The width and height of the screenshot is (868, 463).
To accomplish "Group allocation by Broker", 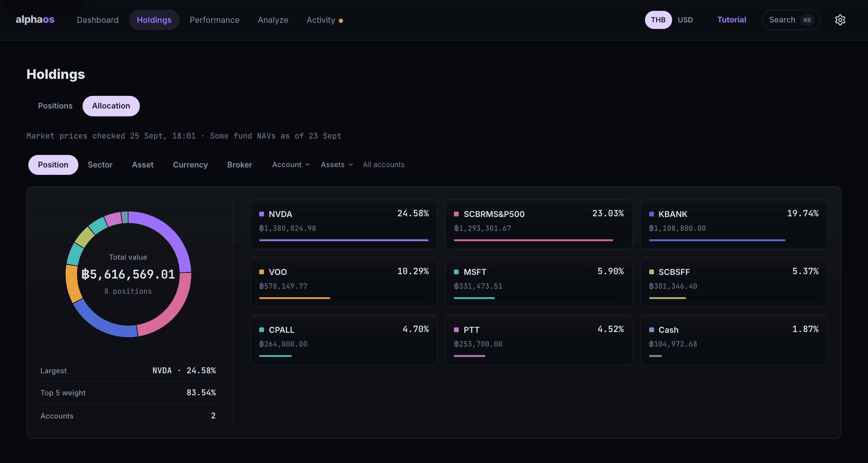I will [239, 165].
